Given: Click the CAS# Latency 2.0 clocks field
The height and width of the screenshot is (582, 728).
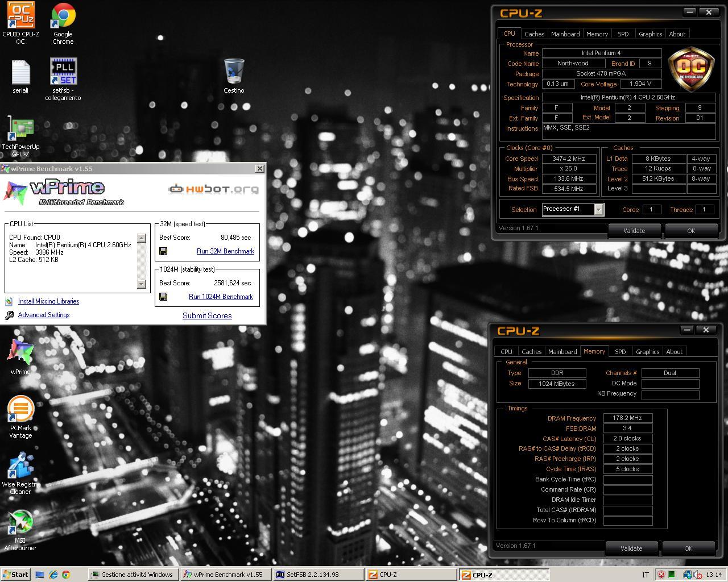Looking at the screenshot, I should [627, 439].
